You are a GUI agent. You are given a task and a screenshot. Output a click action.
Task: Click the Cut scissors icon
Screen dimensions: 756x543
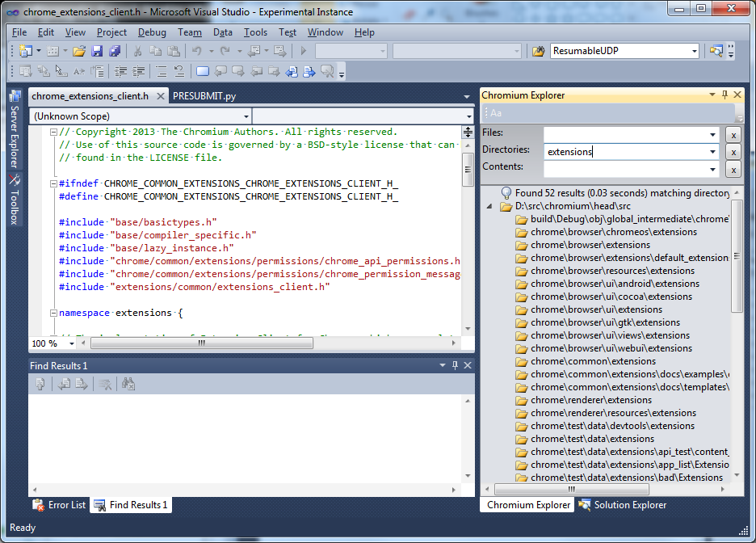click(137, 51)
